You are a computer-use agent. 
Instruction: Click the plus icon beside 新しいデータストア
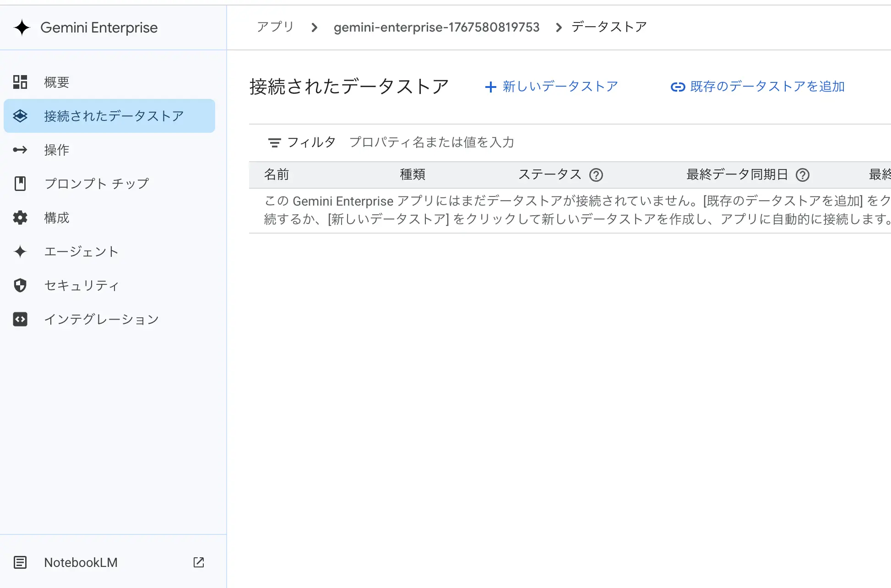pos(491,87)
